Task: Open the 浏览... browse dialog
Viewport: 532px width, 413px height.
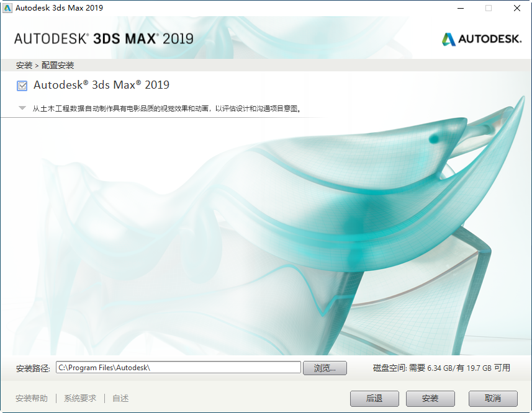Action: [325, 368]
